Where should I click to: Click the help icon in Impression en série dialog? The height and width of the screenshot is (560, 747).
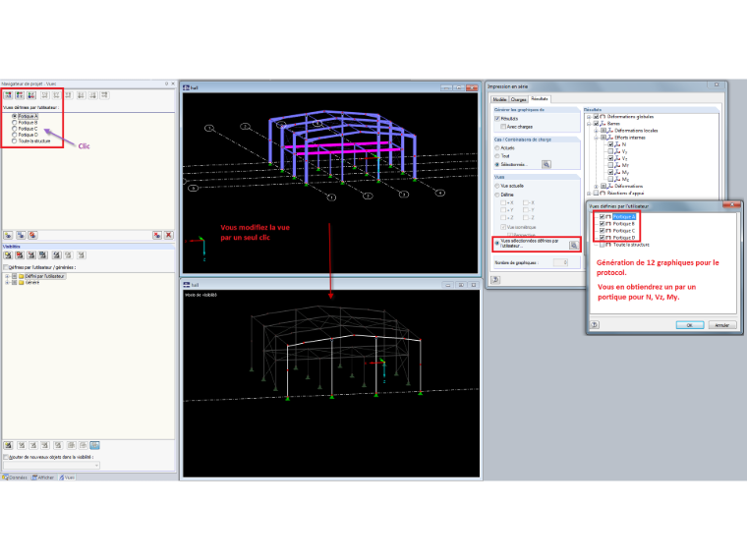[495, 280]
